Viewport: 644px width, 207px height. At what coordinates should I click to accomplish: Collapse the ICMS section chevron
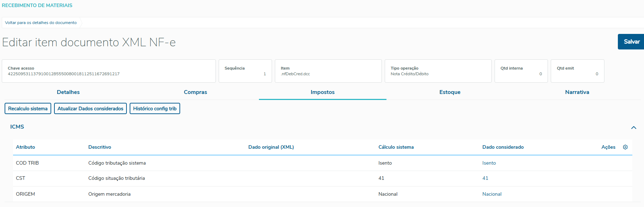tap(633, 128)
